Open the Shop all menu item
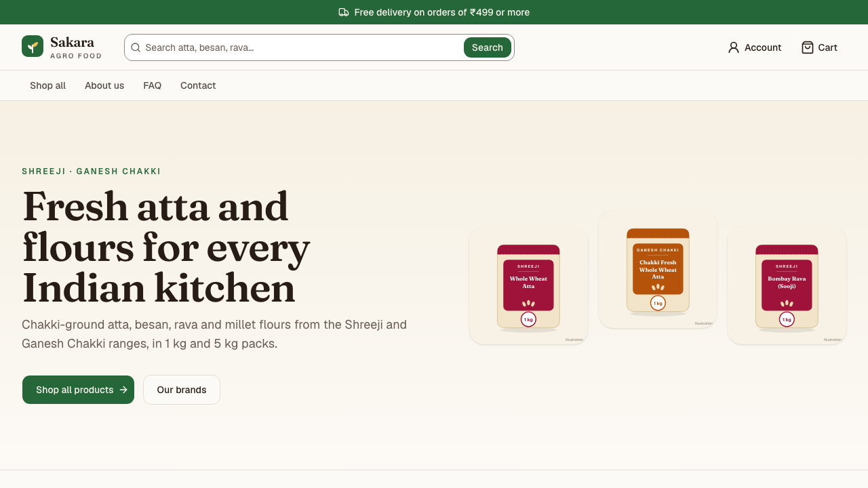 (48, 85)
